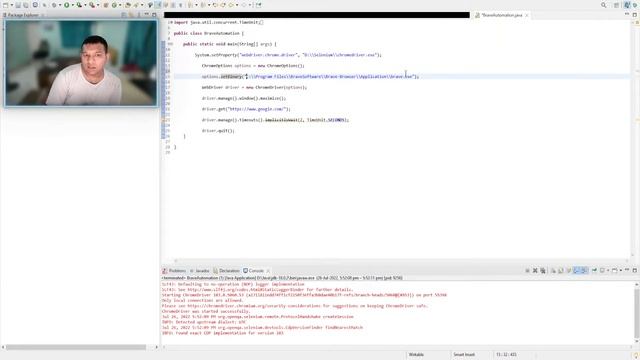This screenshot has height=360, width=640.
Task: Click the Forward navigation arrow icon
Action: (244, 5)
